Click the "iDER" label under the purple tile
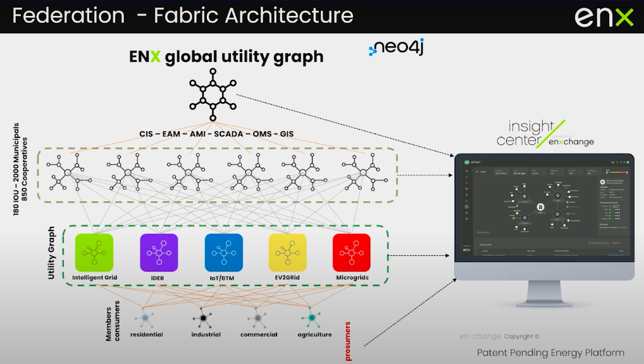Screen dimensions: 644x364 coord(158,278)
